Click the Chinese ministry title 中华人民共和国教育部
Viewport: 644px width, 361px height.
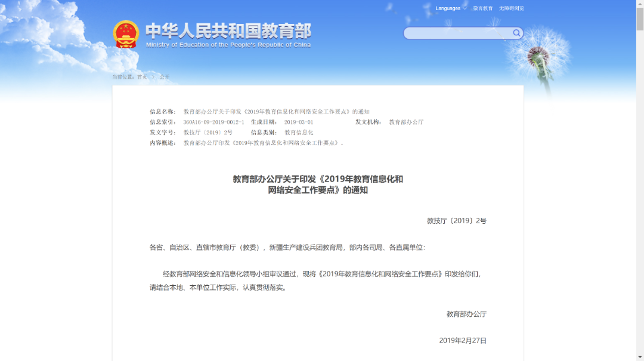pyautogui.click(x=228, y=30)
